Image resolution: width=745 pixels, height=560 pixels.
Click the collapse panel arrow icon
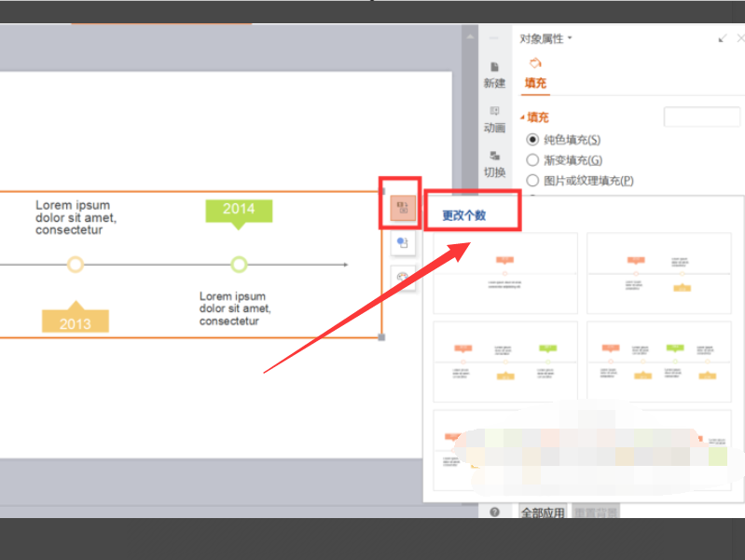723,38
